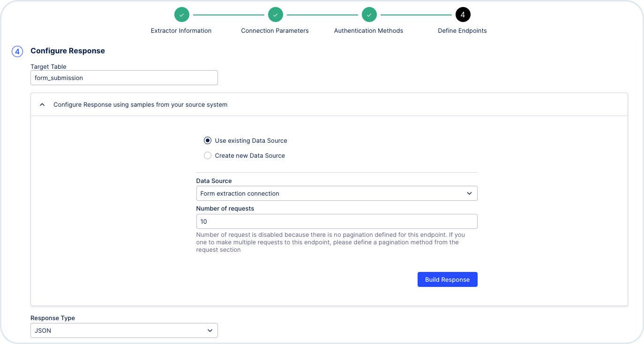Image resolution: width=644 pixels, height=344 pixels.
Task: Click the Target Table label
Action: 48,66
